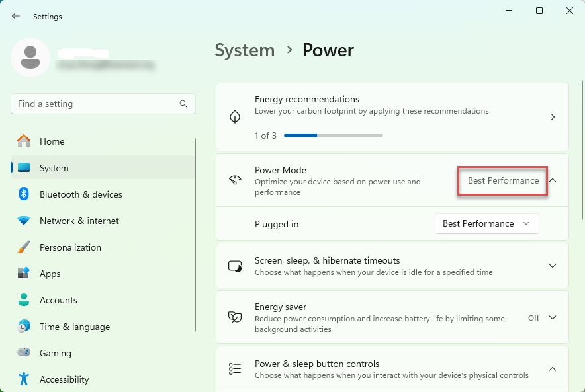Open Energy recommendations details

553,116
